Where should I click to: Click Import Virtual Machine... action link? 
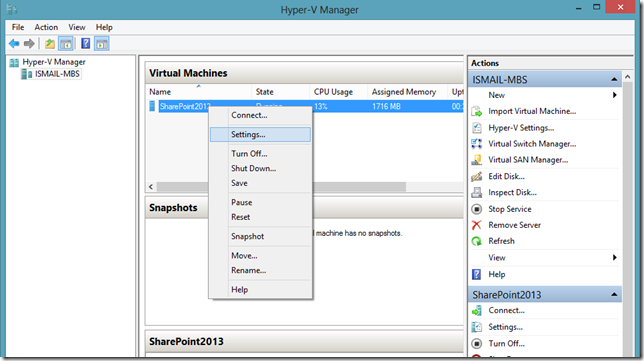tap(532, 111)
